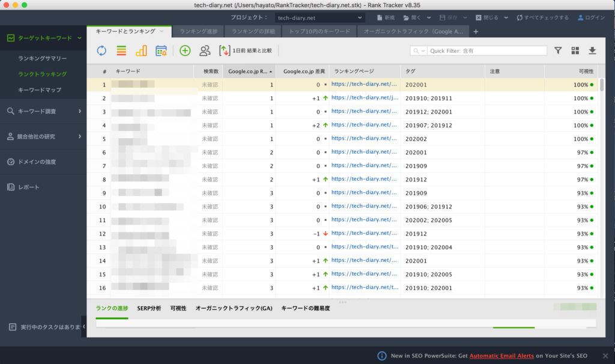
Task: Select キーワードマップ in the sidebar
Action: click(x=40, y=90)
